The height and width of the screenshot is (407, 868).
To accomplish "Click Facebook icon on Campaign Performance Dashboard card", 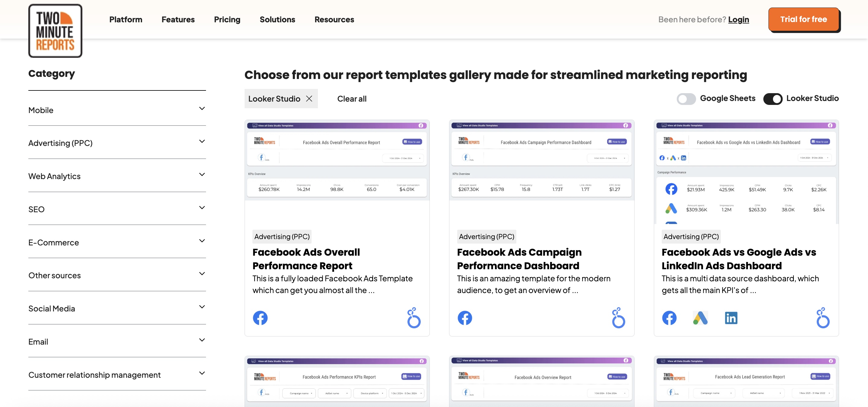I will tap(465, 318).
